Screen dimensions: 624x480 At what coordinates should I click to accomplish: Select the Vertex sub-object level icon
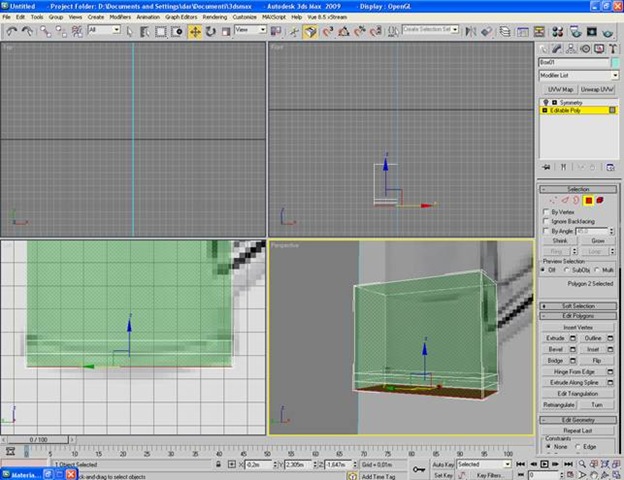553,200
